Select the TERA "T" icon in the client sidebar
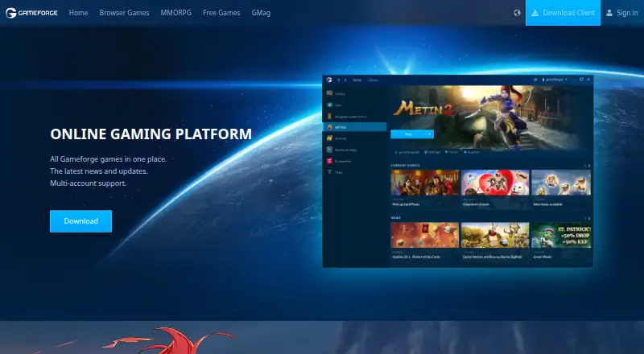 (x=329, y=172)
